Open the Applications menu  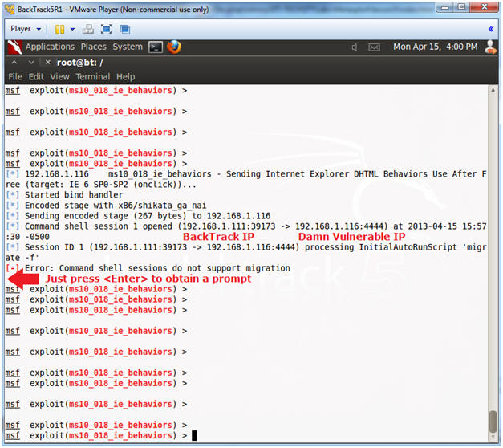[x=50, y=47]
